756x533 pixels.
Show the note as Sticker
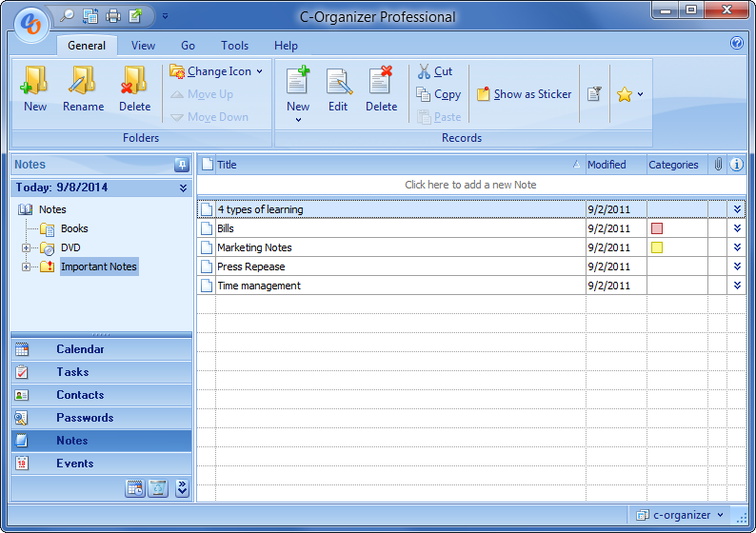[524, 94]
